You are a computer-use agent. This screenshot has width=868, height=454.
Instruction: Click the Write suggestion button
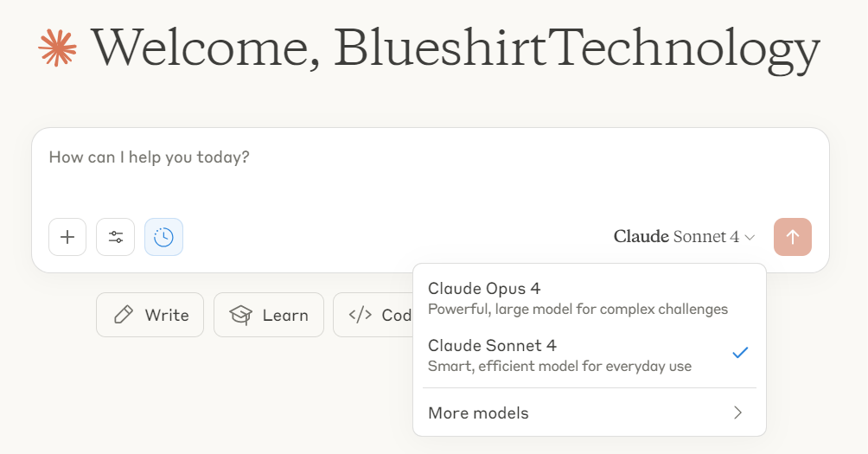(x=150, y=315)
